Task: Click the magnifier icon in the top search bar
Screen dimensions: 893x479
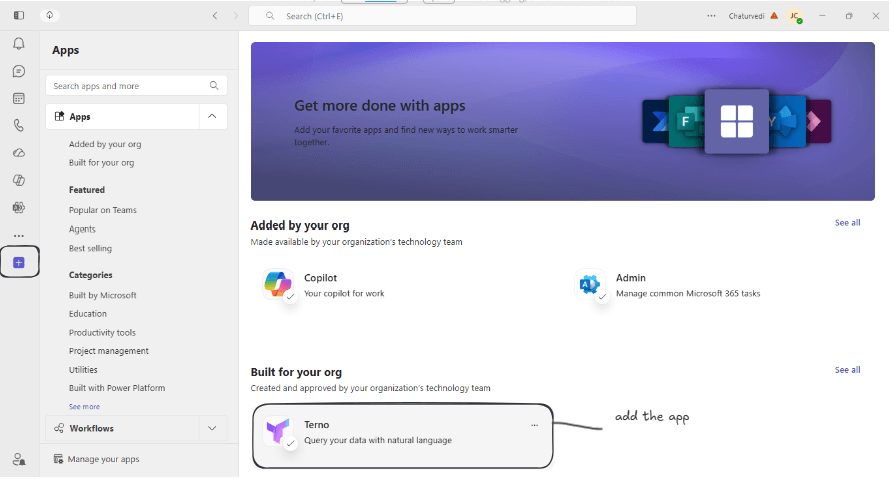Action: tap(270, 16)
